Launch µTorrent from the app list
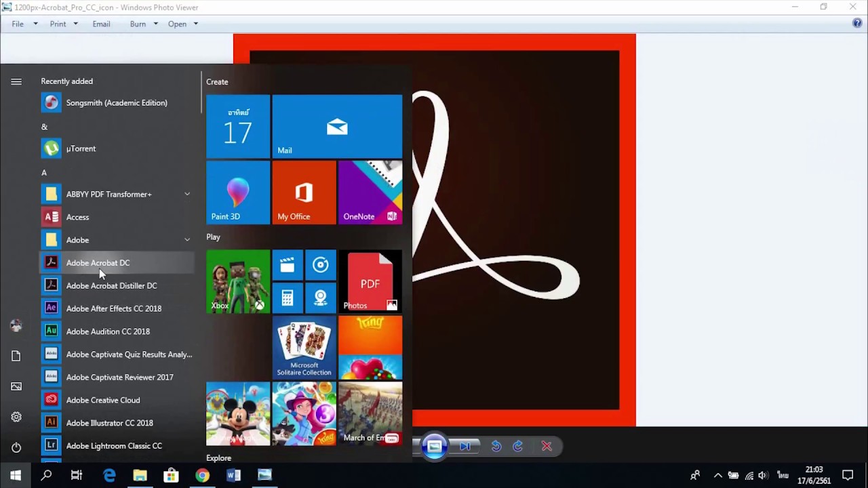 pyautogui.click(x=117, y=148)
